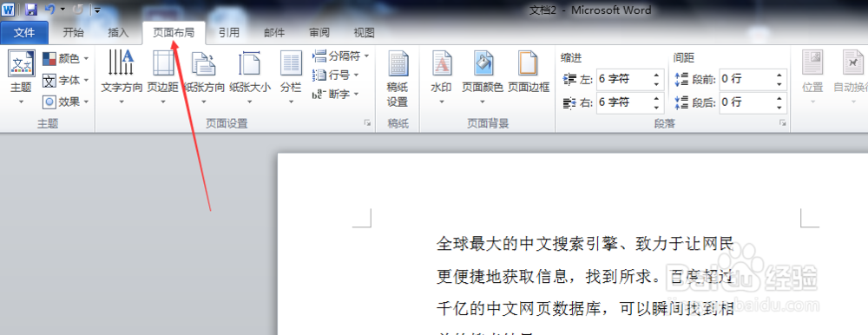The width and height of the screenshot is (868, 335).
Task: Open theme Colors (颜色) dropdown
Action: click(x=66, y=59)
